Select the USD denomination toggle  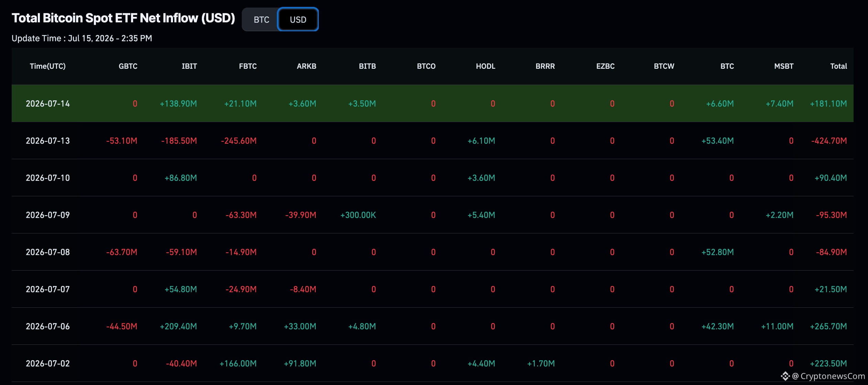(x=298, y=20)
